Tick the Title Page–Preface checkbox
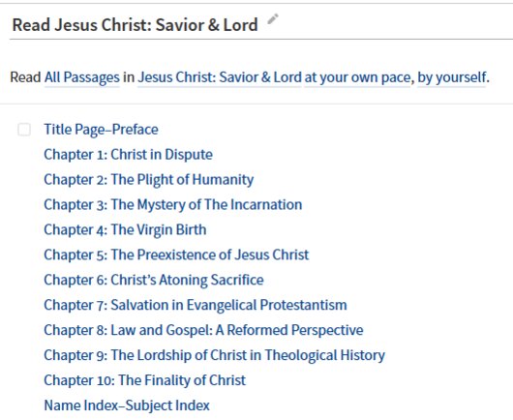 [24, 130]
